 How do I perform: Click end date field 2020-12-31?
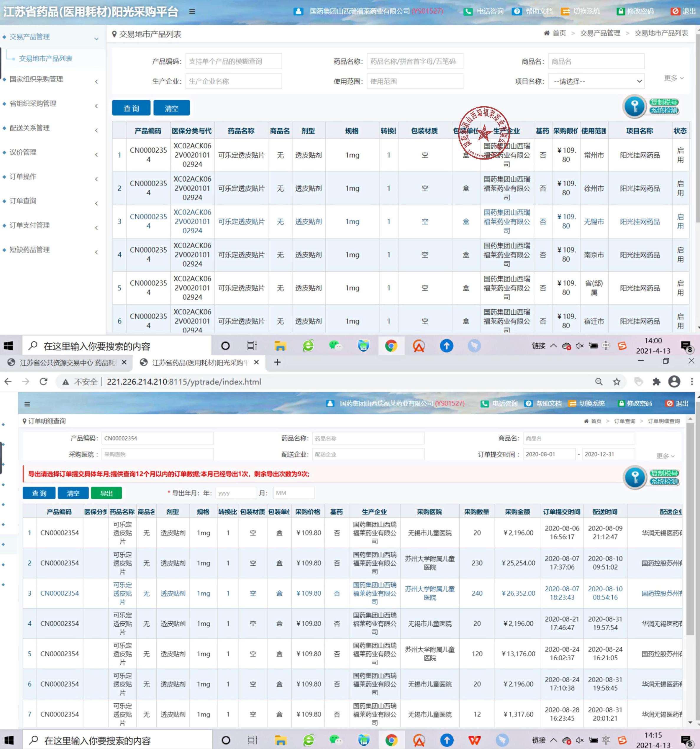(608, 454)
